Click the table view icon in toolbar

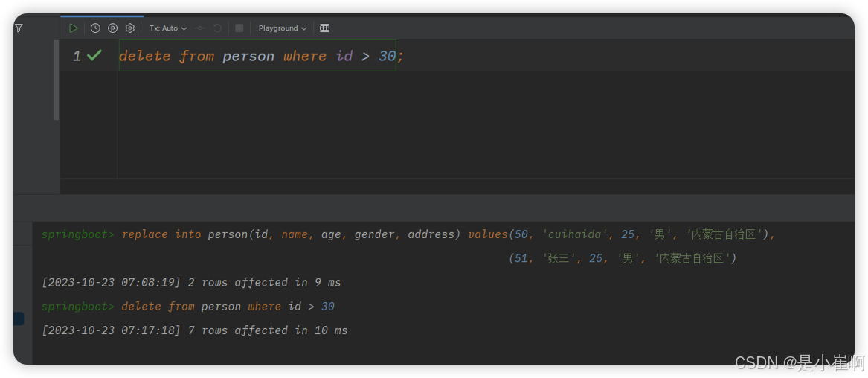pyautogui.click(x=325, y=28)
